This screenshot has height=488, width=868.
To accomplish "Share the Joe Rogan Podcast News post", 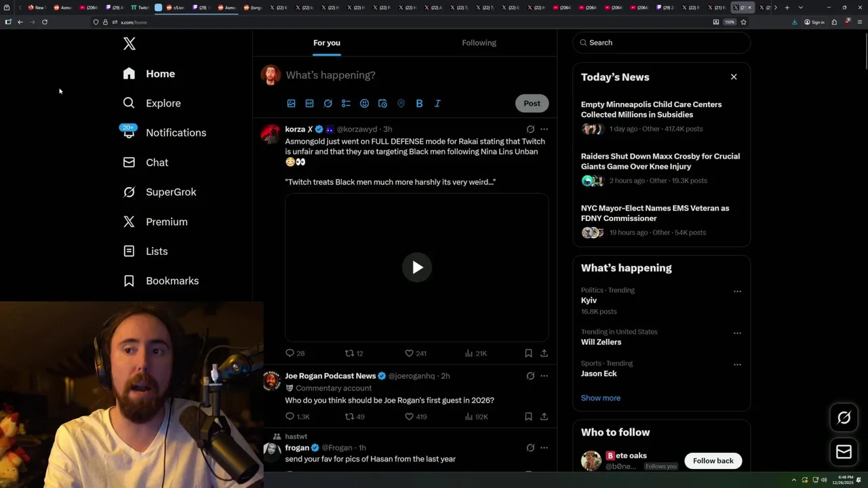I will pyautogui.click(x=544, y=417).
